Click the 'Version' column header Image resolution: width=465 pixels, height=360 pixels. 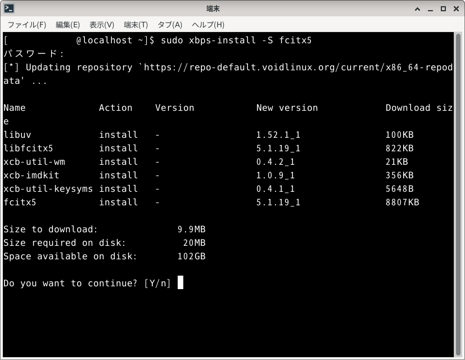click(x=175, y=108)
